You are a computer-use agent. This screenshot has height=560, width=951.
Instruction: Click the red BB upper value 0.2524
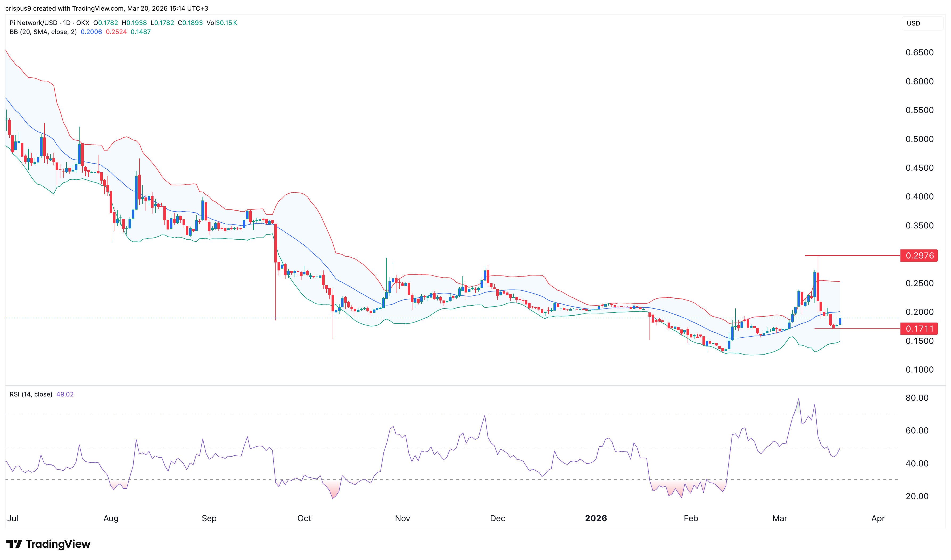pos(116,32)
